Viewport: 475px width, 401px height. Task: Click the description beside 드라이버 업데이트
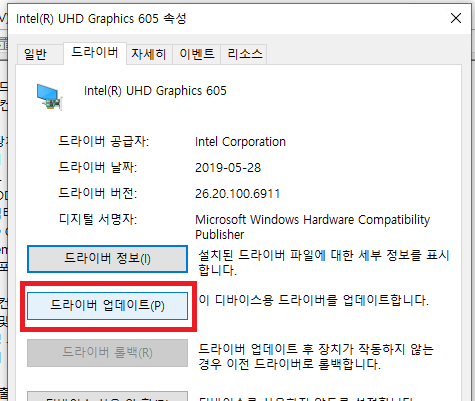tap(314, 300)
